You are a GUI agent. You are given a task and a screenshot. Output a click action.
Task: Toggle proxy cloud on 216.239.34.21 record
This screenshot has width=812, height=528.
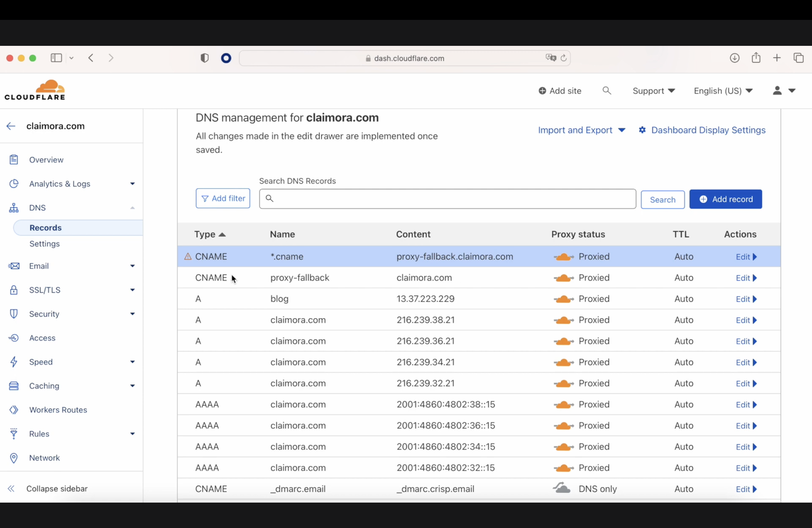click(x=563, y=362)
